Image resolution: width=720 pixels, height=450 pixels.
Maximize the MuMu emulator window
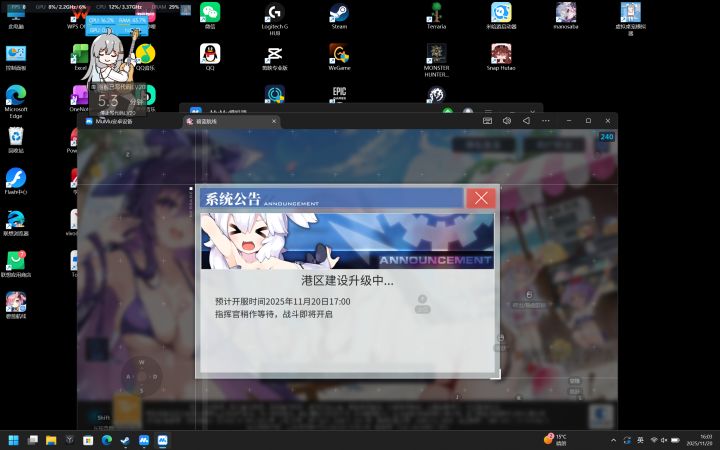(x=588, y=121)
